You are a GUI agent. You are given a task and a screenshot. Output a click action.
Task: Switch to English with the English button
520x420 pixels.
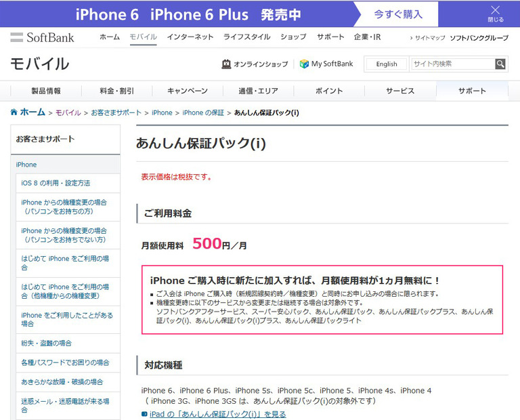pyautogui.click(x=387, y=64)
